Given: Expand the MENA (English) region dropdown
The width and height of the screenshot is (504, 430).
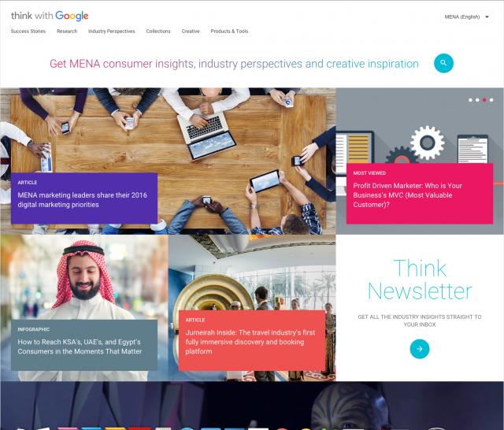Looking at the screenshot, I should pyautogui.click(x=467, y=17).
